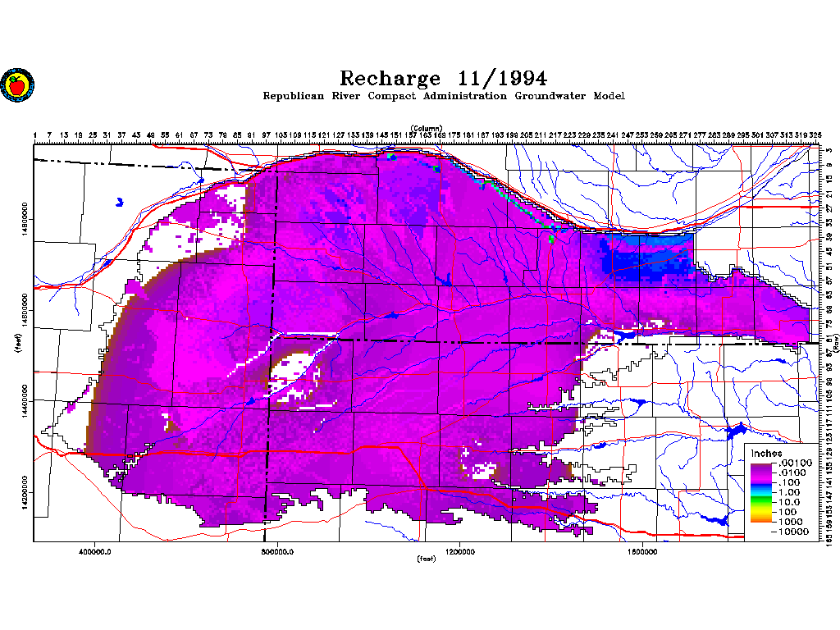This screenshot has width=840, height=630.
Task: Click the '14400000' y-axis label
Action: point(25,400)
